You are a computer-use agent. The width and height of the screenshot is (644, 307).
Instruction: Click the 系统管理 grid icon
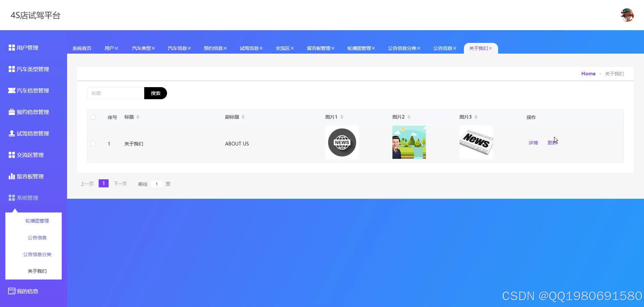point(12,198)
